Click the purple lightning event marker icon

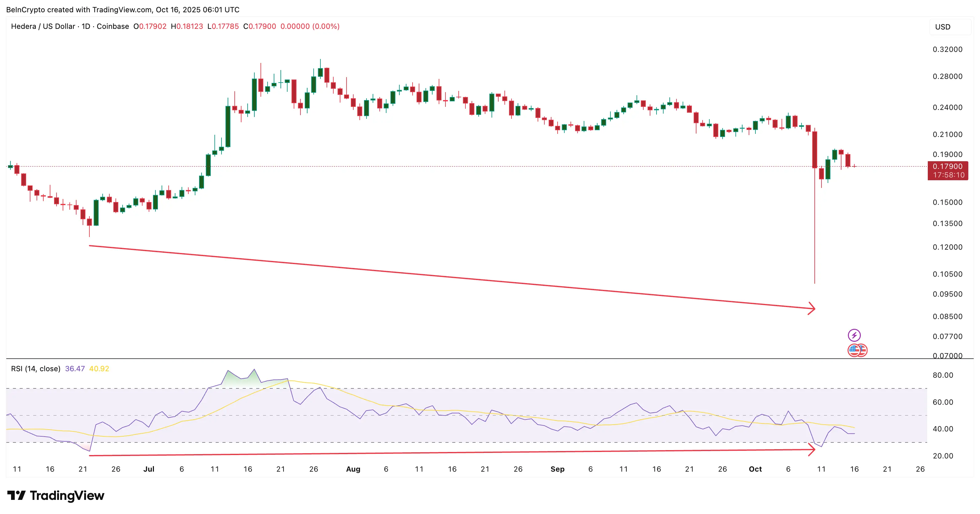pyautogui.click(x=855, y=335)
